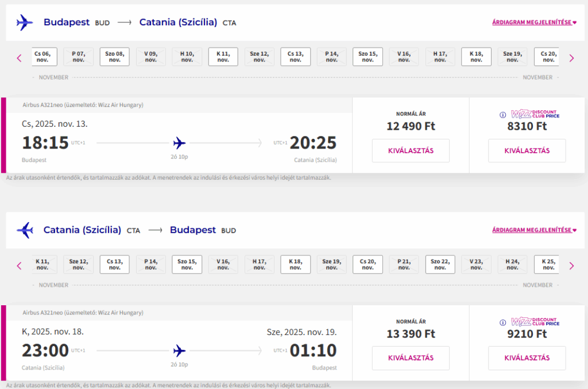Select outbound date Szo 08, nov.
The height and width of the screenshot is (389, 588).
click(x=115, y=57)
